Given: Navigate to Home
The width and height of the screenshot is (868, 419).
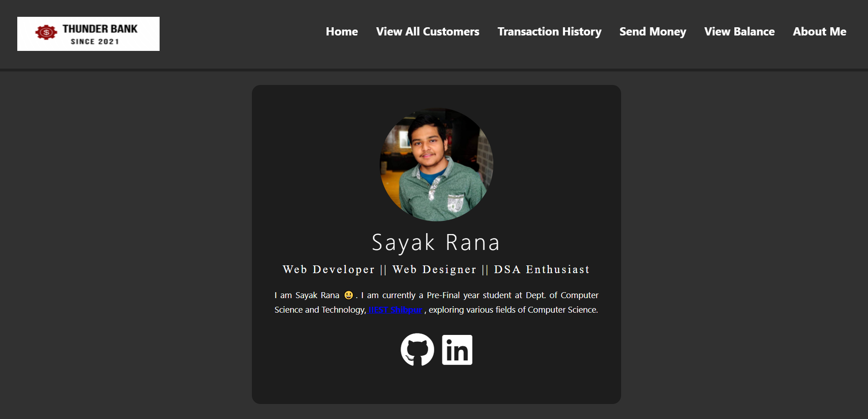Looking at the screenshot, I should tap(341, 32).
